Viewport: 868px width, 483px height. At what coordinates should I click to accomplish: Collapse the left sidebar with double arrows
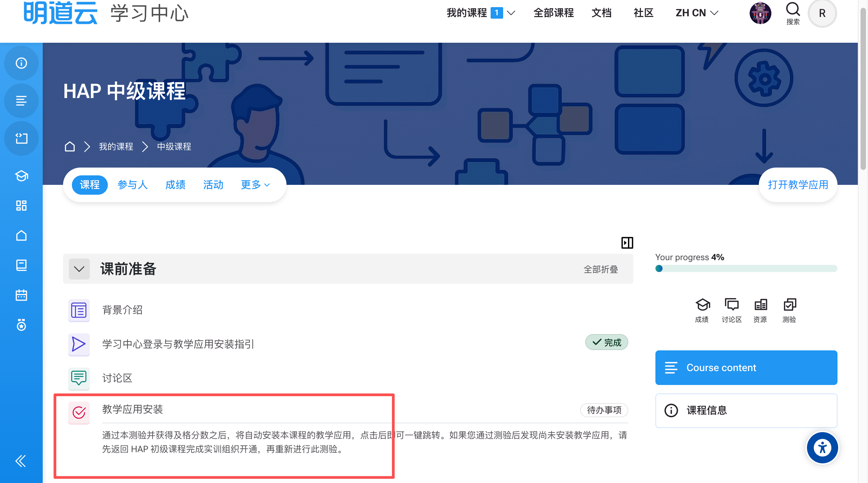(21, 461)
